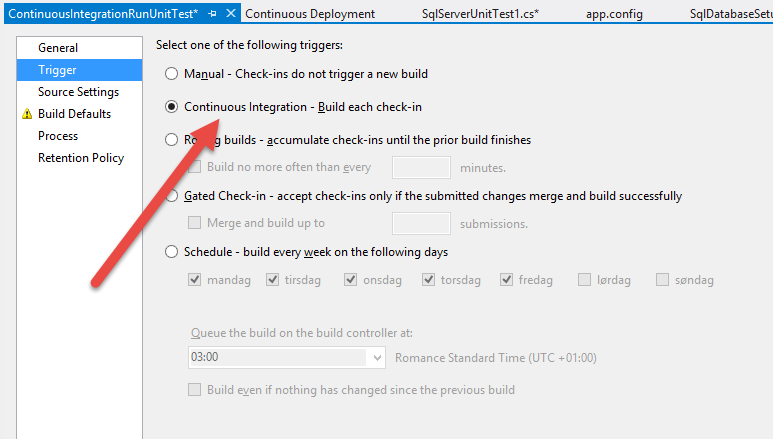Screen dimensions: 773x439
Task: Choose the Rolling builds trigger option
Action: click(172, 140)
